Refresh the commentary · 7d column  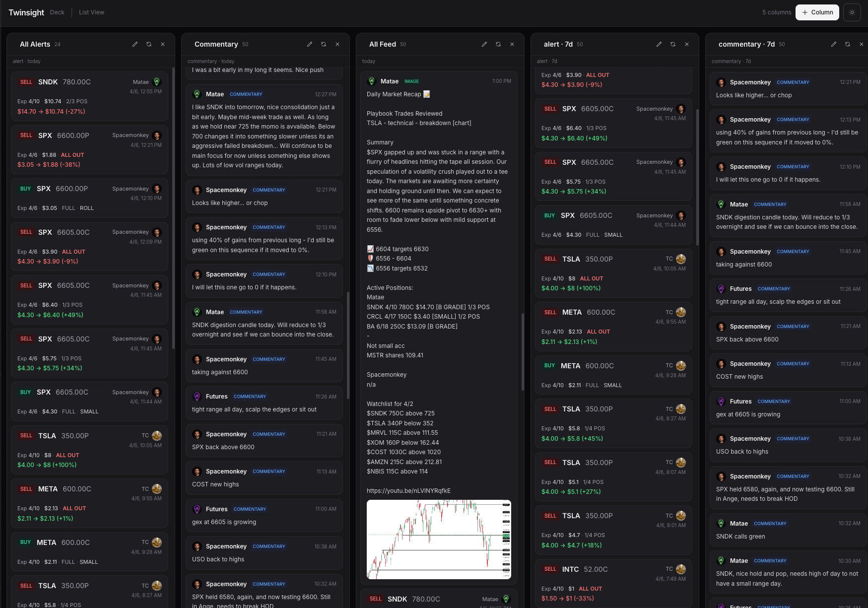(x=847, y=44)
